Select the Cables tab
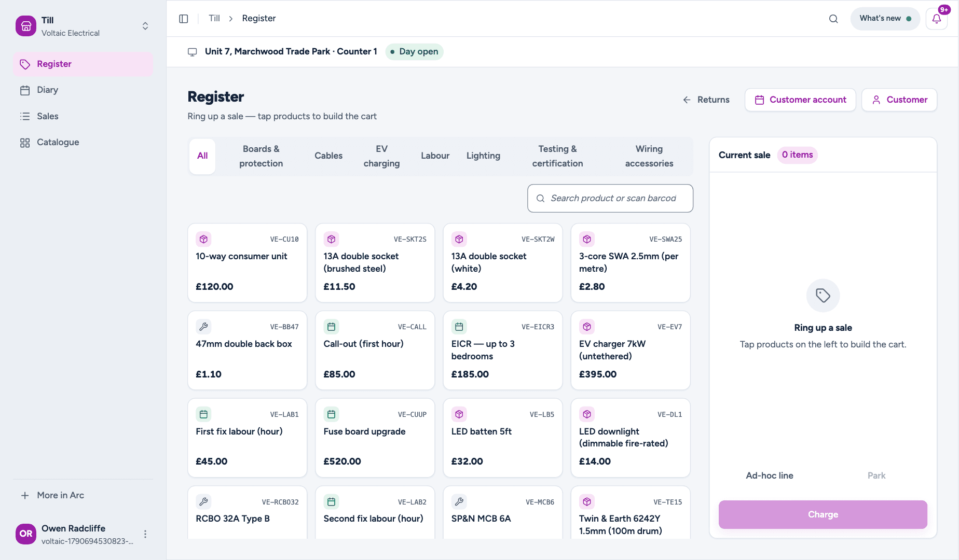959x560 pixels. 328,156
